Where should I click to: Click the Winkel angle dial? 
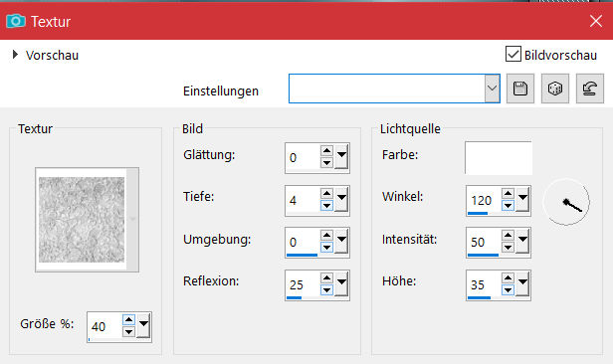click(566, 202)
